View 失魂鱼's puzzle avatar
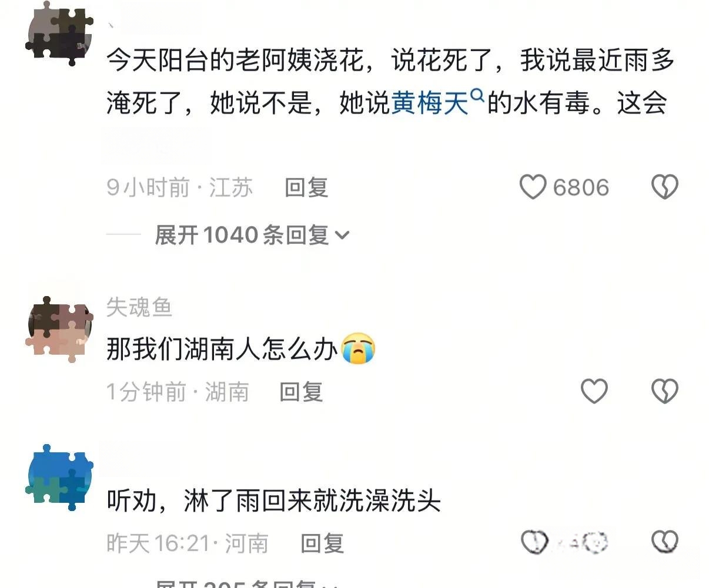This screenshot has width=709, height=588. (x=60, y=330)
